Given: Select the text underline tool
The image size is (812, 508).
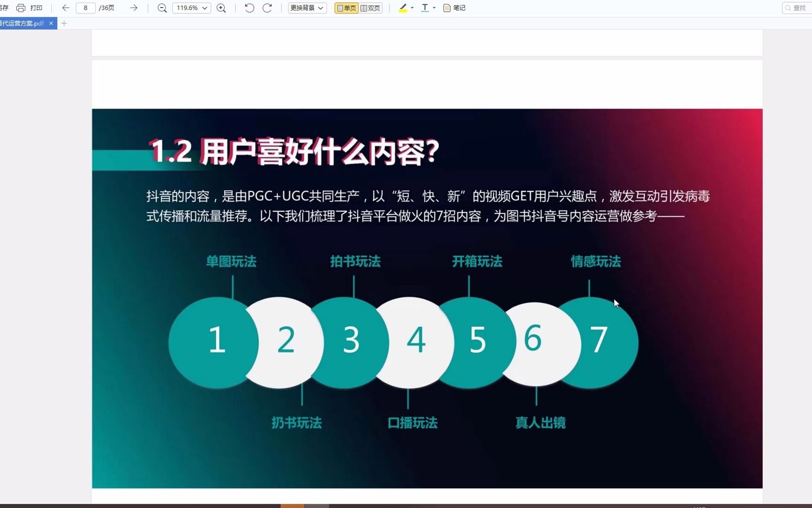Looking at the screenshot, I should [x=425, y=8].
